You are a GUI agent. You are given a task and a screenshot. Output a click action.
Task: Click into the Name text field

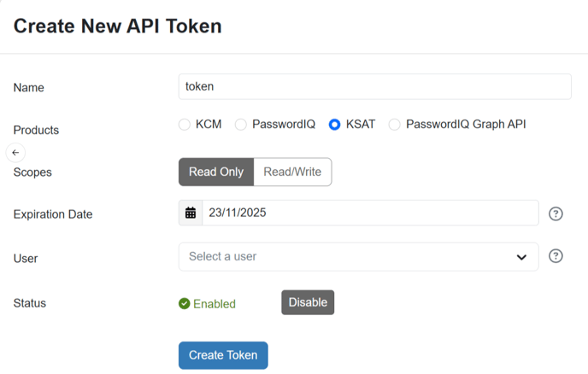coord(375,86)
